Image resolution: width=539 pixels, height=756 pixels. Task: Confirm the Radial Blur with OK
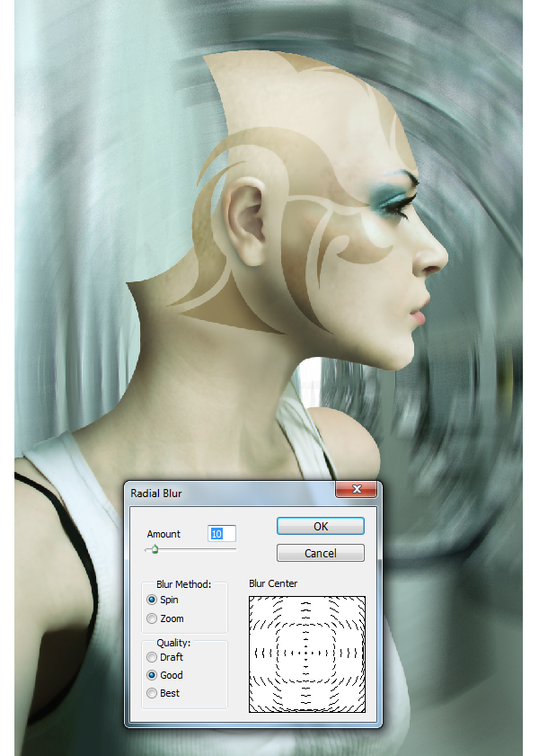click(x=321, y=526)
